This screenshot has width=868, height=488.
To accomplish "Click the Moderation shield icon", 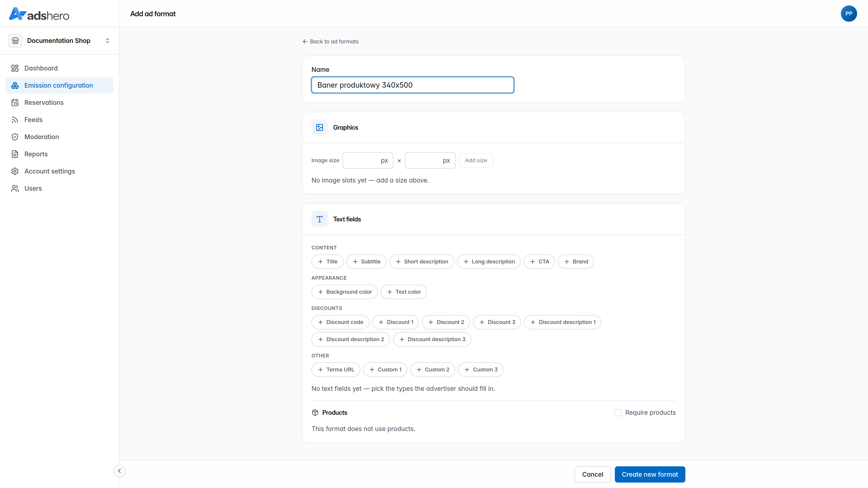I will [15, 137].
